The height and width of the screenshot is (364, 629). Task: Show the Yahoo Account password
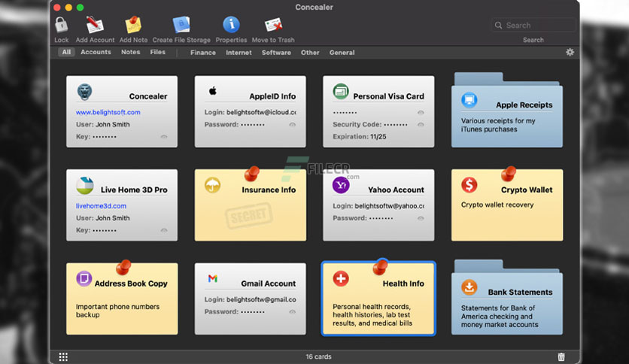[x=421, y=219]
